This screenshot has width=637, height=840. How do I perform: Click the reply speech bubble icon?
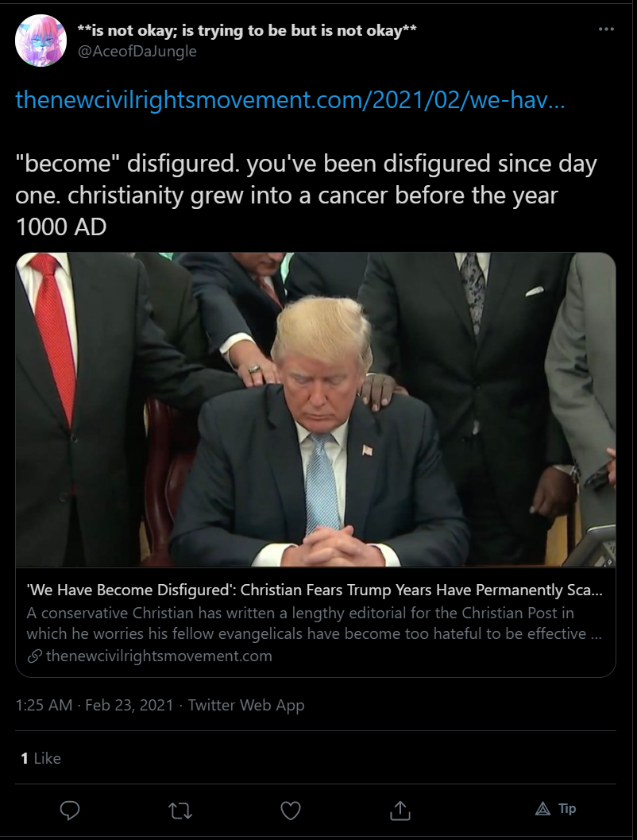click(x=70, y=811)
